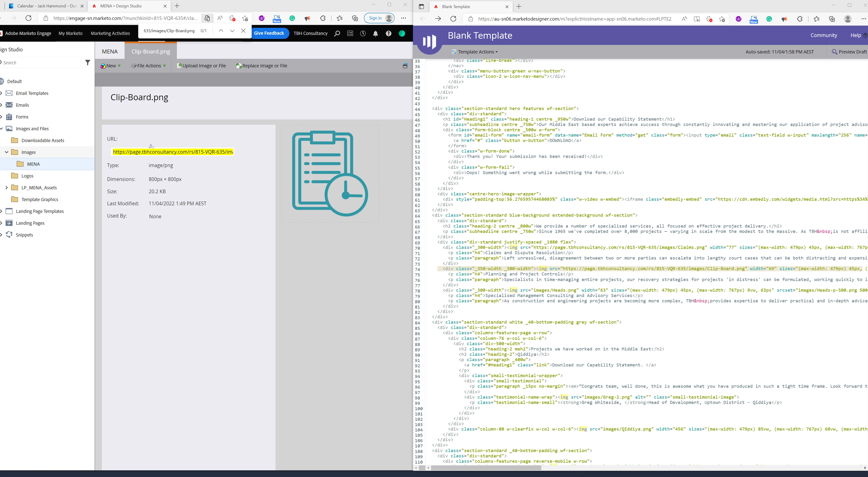This screenshot has width=868, height=477.
Task: Click the Marketo global search magnifier icon
Action: coord(337,33)
